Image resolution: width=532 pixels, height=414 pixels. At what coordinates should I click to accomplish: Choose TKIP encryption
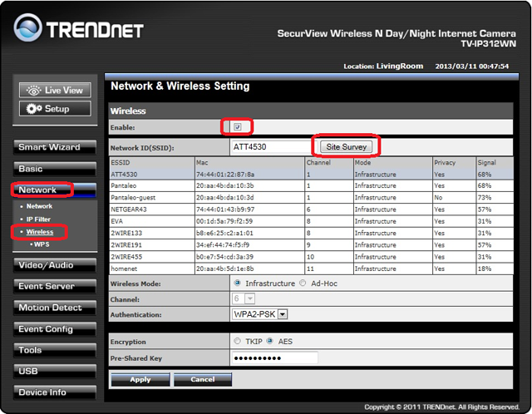tap(239, 342)
